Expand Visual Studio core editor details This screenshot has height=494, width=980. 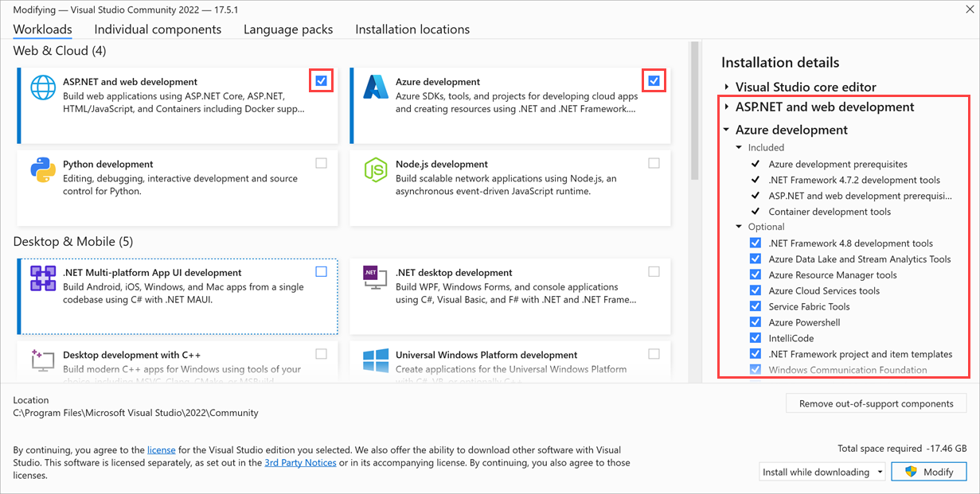tap(726, 88)
